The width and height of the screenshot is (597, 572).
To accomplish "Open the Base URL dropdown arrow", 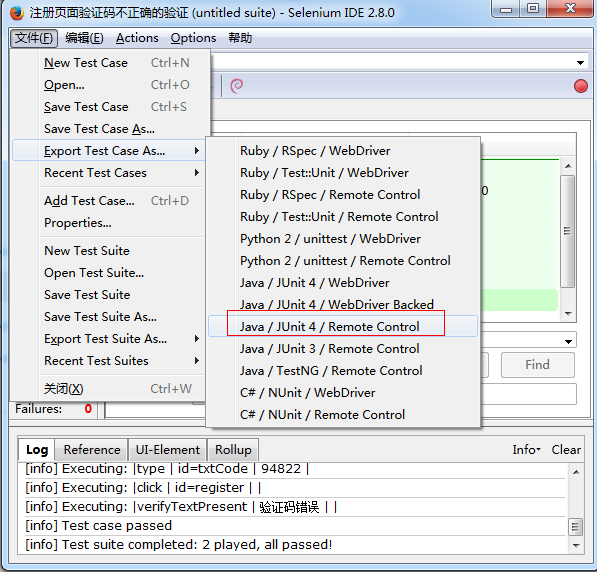I will point(580,63).
